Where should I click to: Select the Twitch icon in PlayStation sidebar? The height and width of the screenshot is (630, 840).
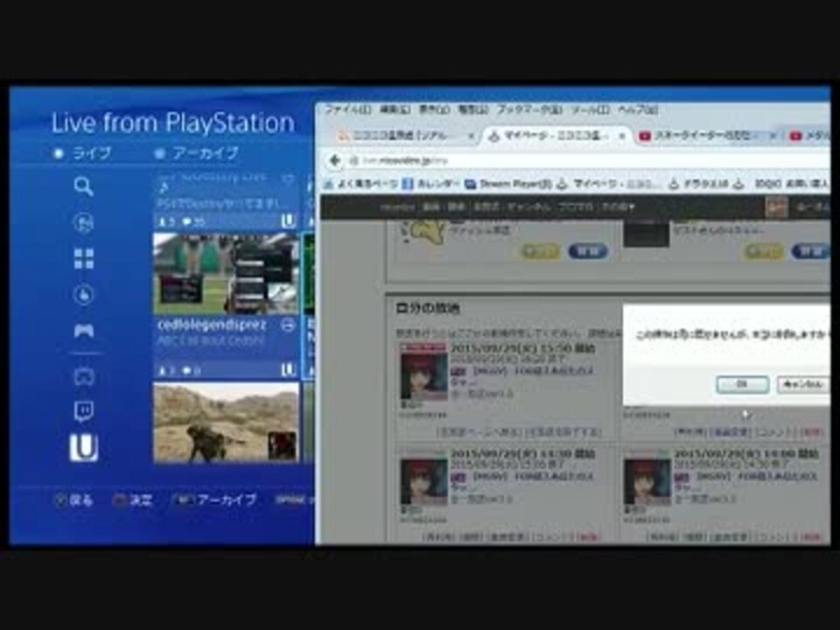(x=84, y=412)
